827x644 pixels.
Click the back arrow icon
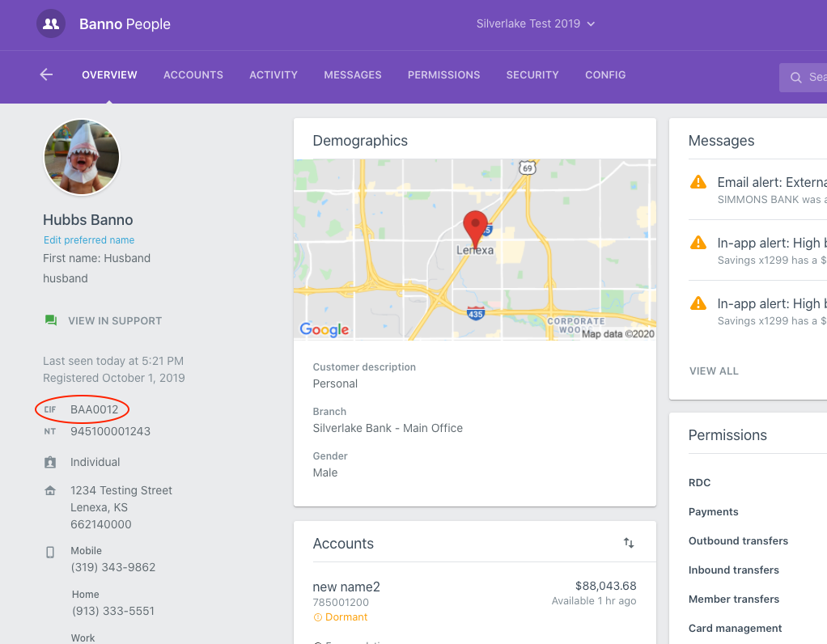tap(46, 74)
